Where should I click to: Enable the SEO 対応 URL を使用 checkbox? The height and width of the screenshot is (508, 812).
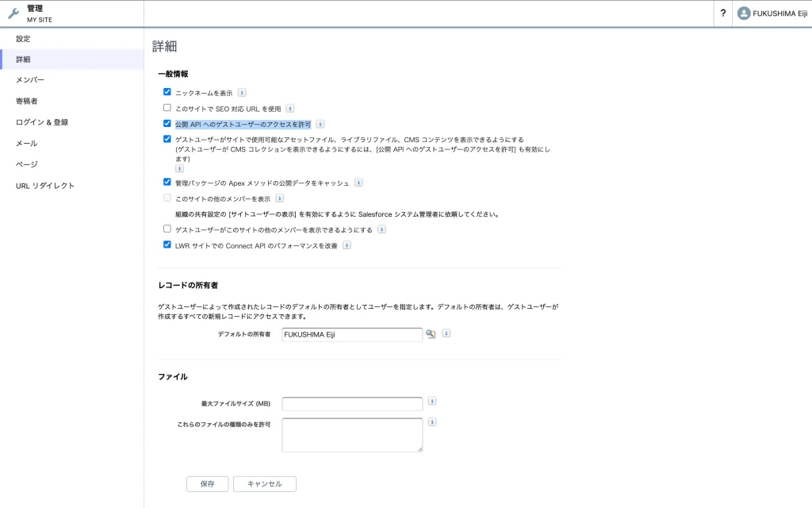click(x=167, y=108)
